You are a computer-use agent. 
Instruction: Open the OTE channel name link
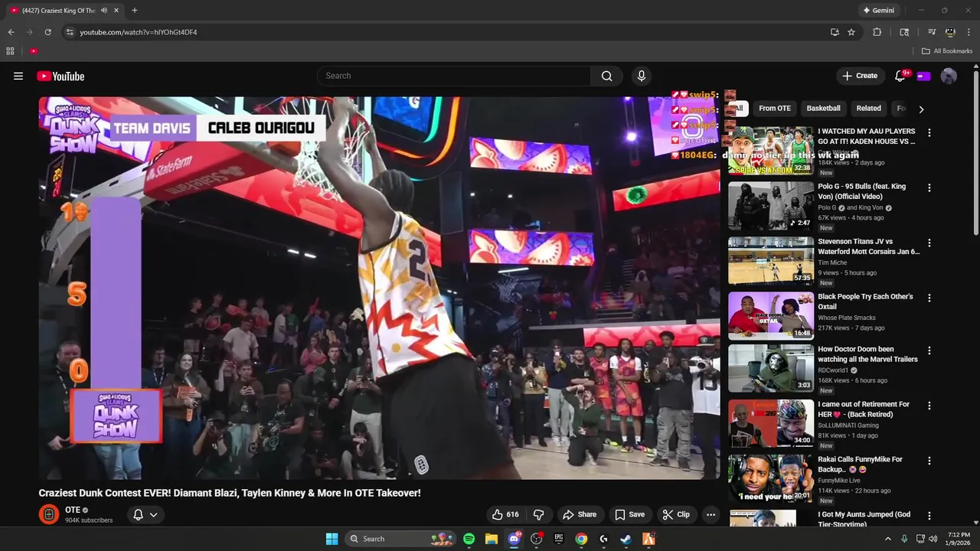click(72, 510)
